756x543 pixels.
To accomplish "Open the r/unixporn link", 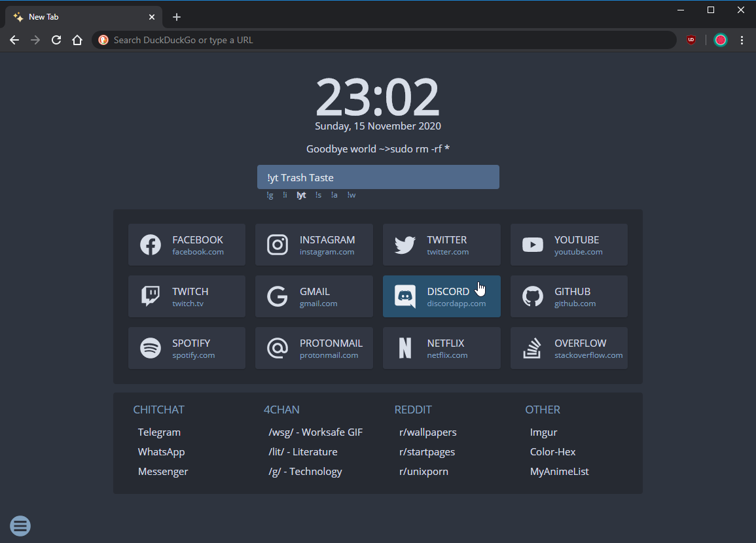I will [x=423, y=472].
